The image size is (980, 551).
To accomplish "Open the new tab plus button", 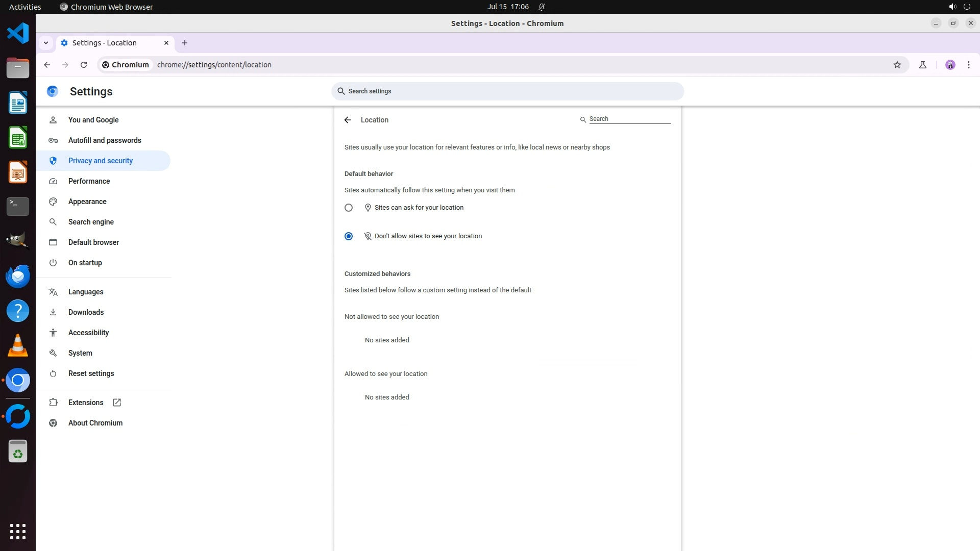I will point(185,43).
